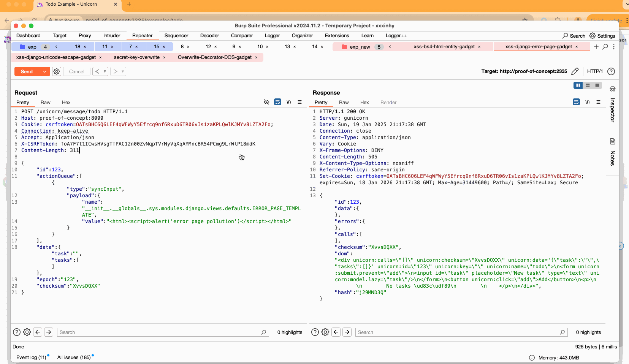629x364 pixels.
Task: Open request settings gear next to Send
Action: [57, 71]
